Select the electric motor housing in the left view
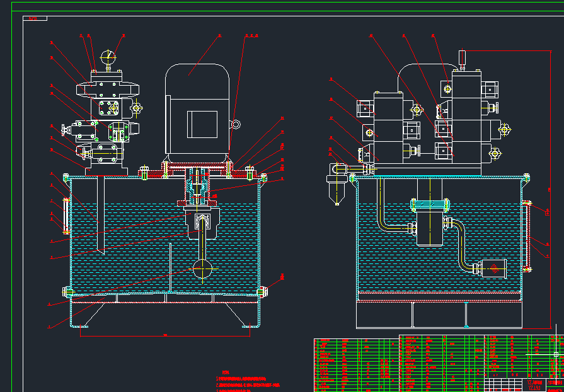The height and width of the screenshot is (392, 564). point(197,109)
